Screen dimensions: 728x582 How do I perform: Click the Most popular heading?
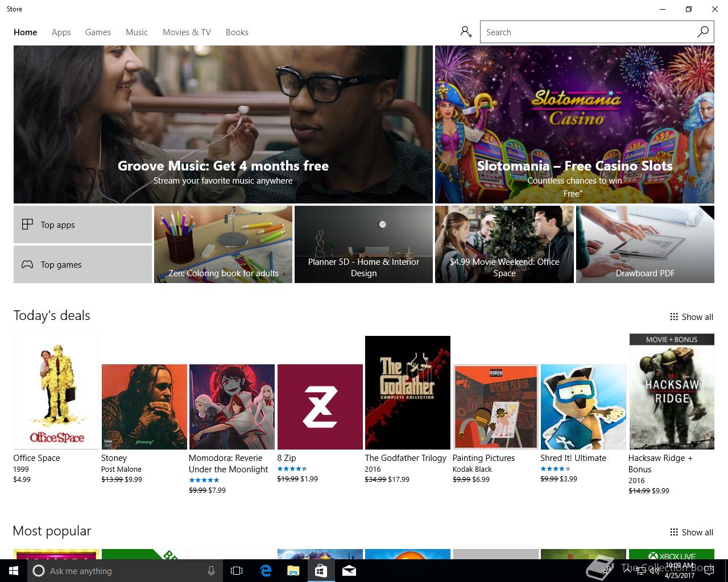pyautogui.click(x=52, y=531)
